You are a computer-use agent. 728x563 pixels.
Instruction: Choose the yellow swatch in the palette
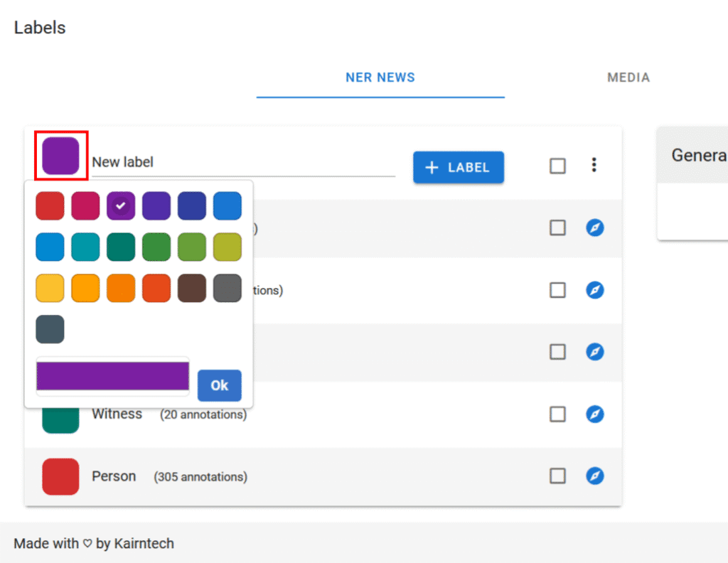click(x=50, y=288)
